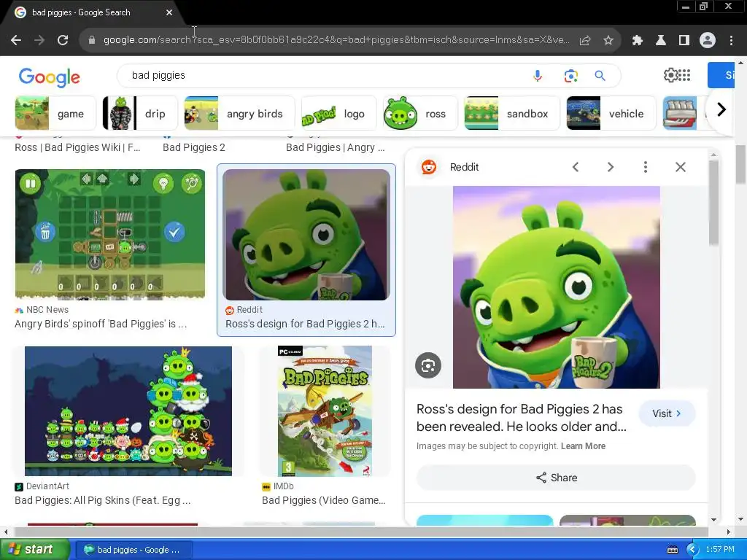This screenshot has height=560, width=747.
Task: Start voice search with microphone
Action: 538,76
